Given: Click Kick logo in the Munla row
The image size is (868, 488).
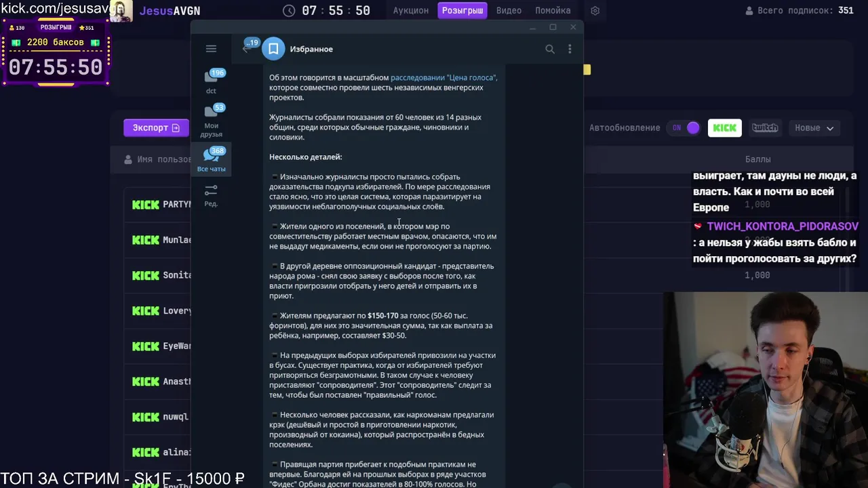Looking at the screenshot, I should coord(146,240).
